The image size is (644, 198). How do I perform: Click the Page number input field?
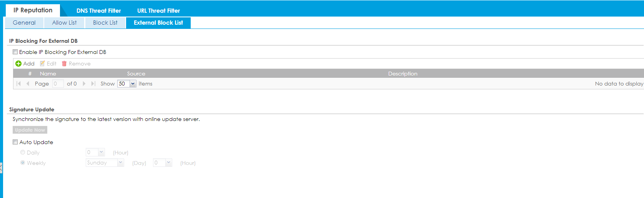tap(58, 84)
